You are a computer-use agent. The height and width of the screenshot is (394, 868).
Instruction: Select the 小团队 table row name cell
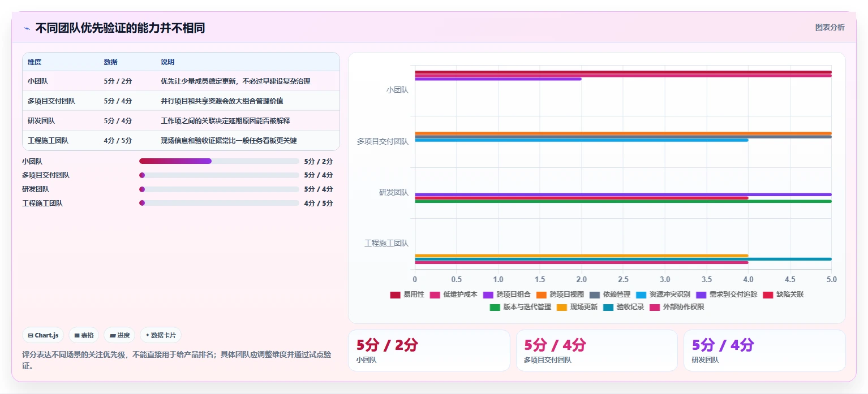[38, 81]
